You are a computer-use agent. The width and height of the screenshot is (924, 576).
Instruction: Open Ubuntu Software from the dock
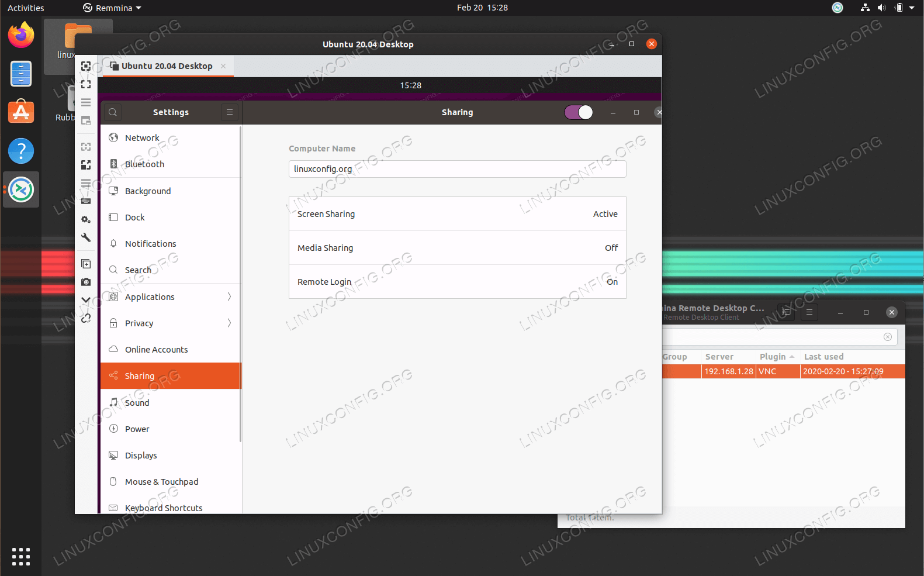21,112
